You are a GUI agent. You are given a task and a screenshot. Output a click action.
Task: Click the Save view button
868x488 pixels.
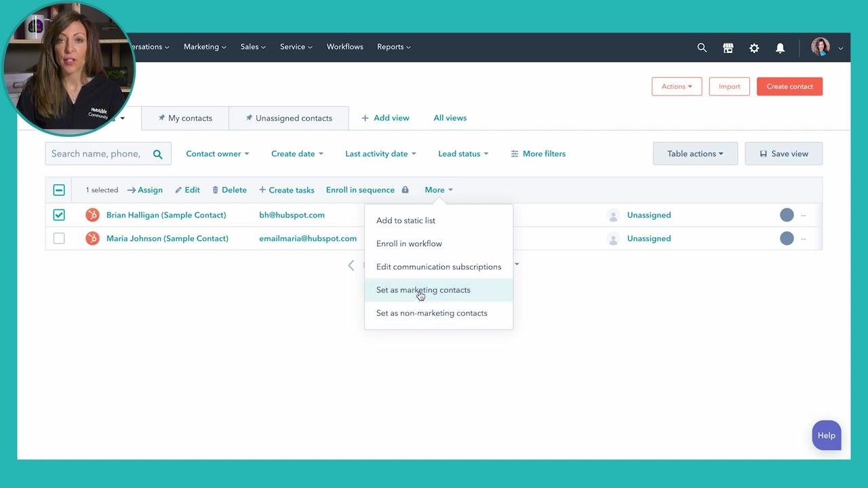784,154
